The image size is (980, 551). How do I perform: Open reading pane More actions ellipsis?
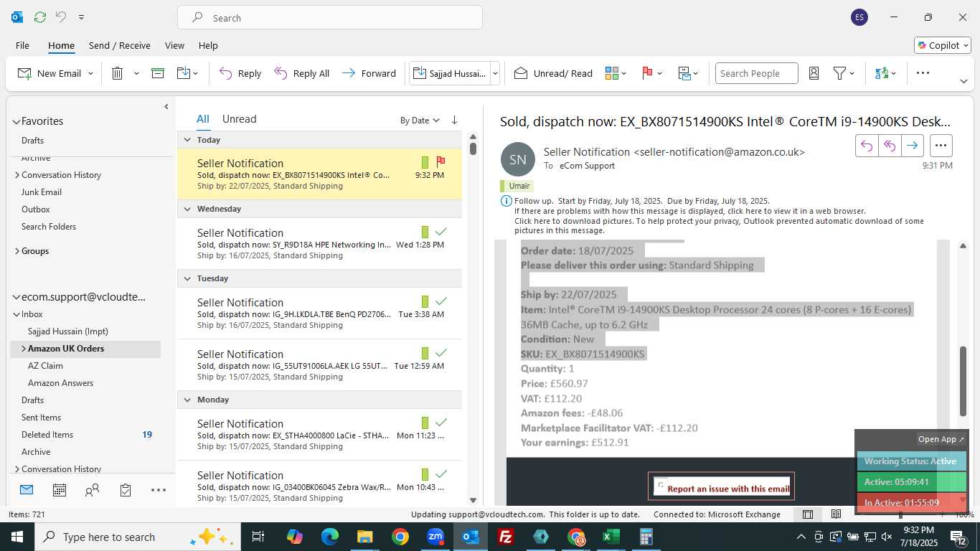941,146
